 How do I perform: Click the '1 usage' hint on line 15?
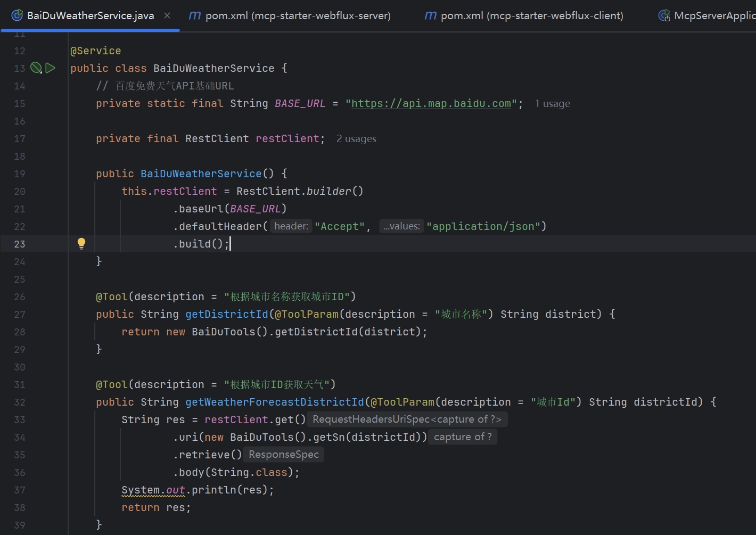552,103
